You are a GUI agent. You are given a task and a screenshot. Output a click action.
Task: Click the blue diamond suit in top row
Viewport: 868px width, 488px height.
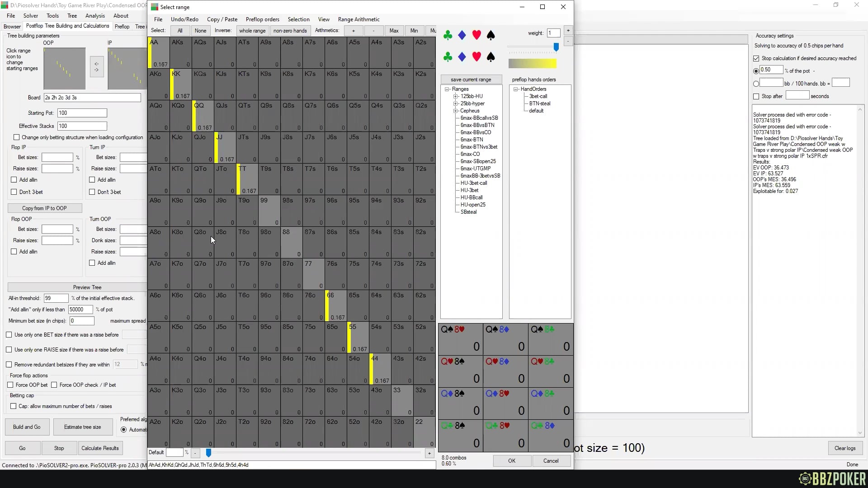coord(462,35)
